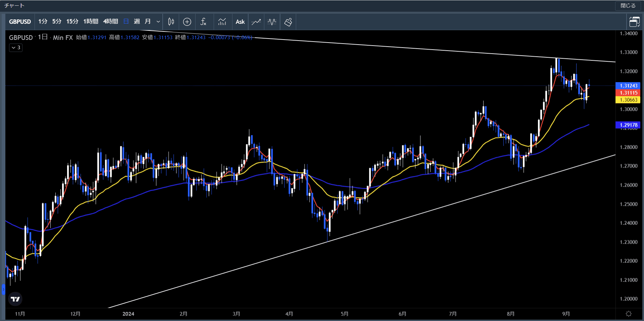Image resolution: width=644 pixels, height=321 pixels.
Task: Click the 安値 1.31153 low value
Action: (157, 38)
